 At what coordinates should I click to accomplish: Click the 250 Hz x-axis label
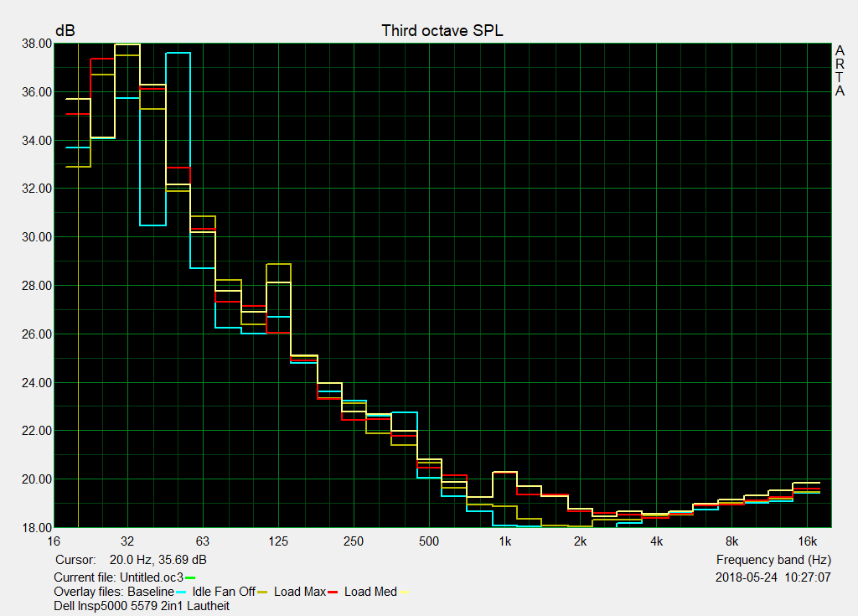click(354, 541)
